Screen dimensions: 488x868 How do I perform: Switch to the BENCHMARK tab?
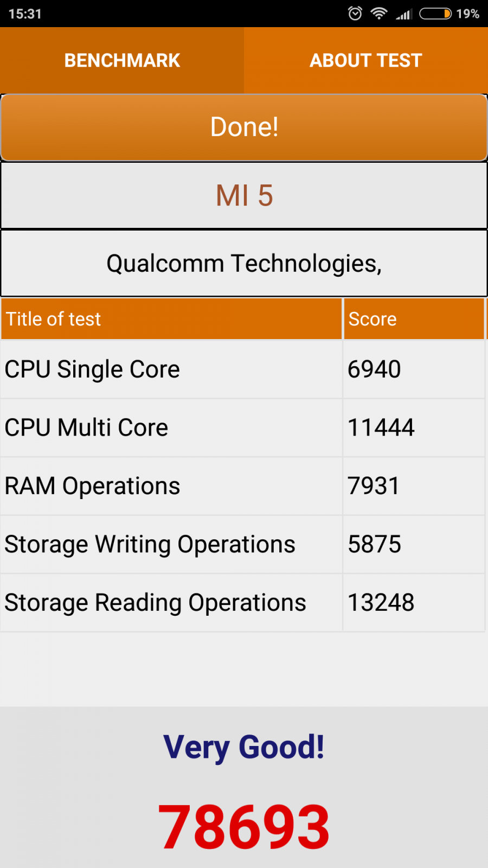(x=122, y=60)
